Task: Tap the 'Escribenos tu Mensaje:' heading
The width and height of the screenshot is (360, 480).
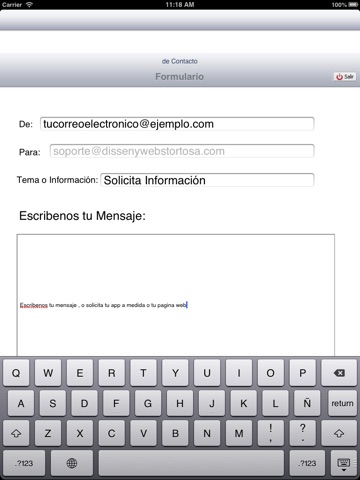Action: tap(82, 216)
